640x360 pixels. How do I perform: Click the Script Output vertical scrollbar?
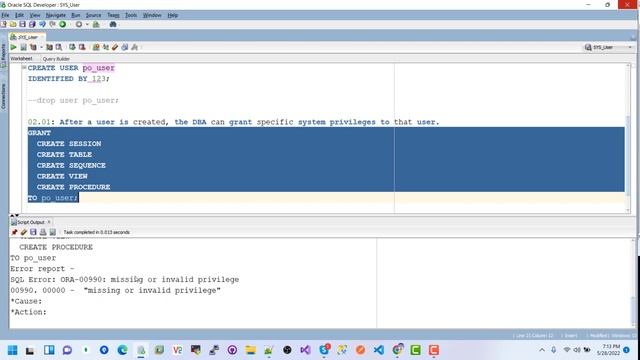coord(633,283)
